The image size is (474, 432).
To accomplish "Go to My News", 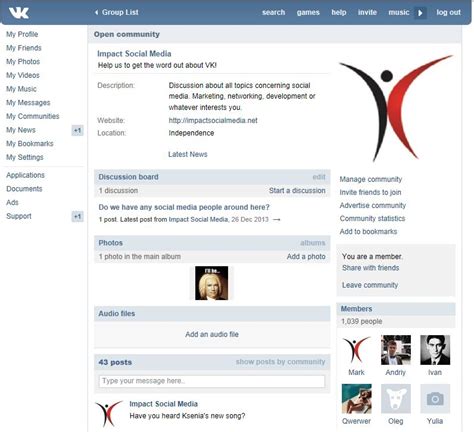I will [21, 130].
